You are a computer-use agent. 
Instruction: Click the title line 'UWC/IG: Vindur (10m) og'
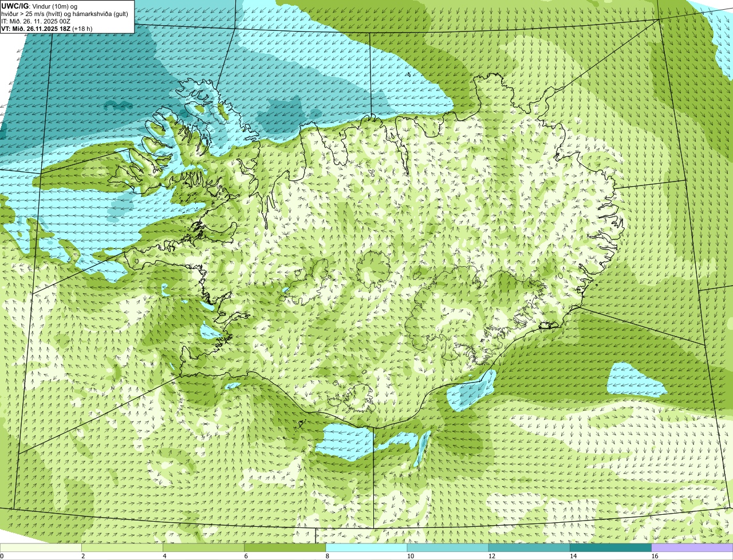40,6
